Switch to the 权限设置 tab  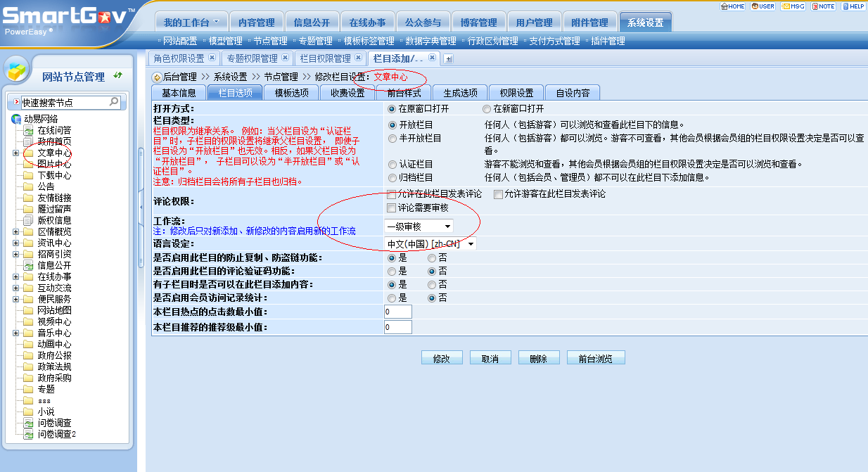(x=516, y=93)
